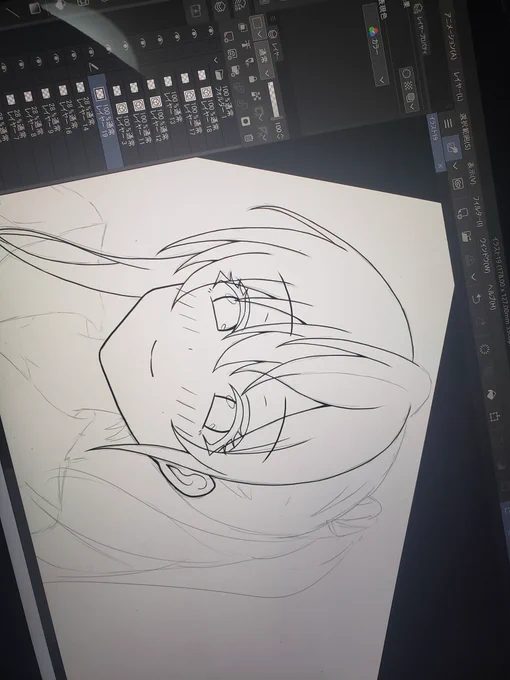This screenshot has width=510, height=680.
Task: Select the レイヤープロパティ panel tab
Action: pos(422,30)
